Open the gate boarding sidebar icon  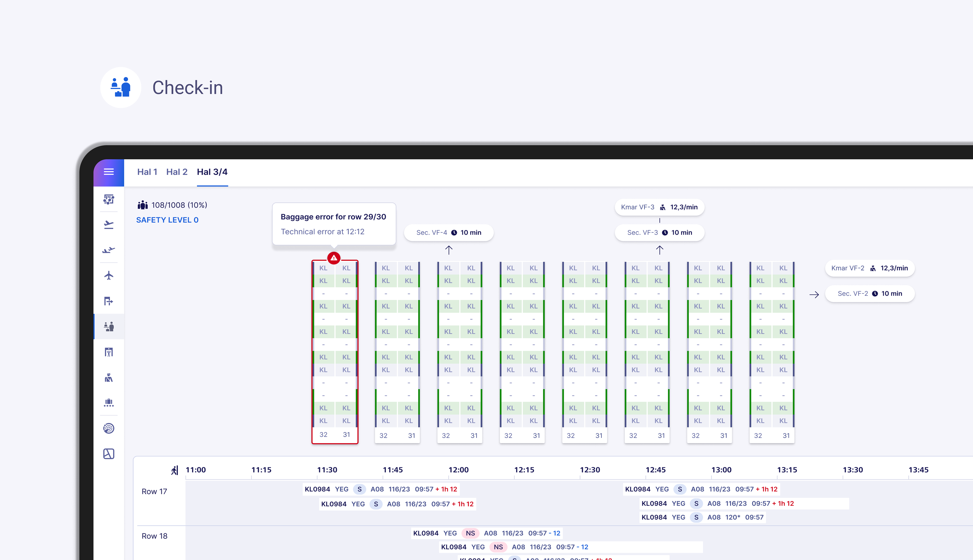coord(108,301)
